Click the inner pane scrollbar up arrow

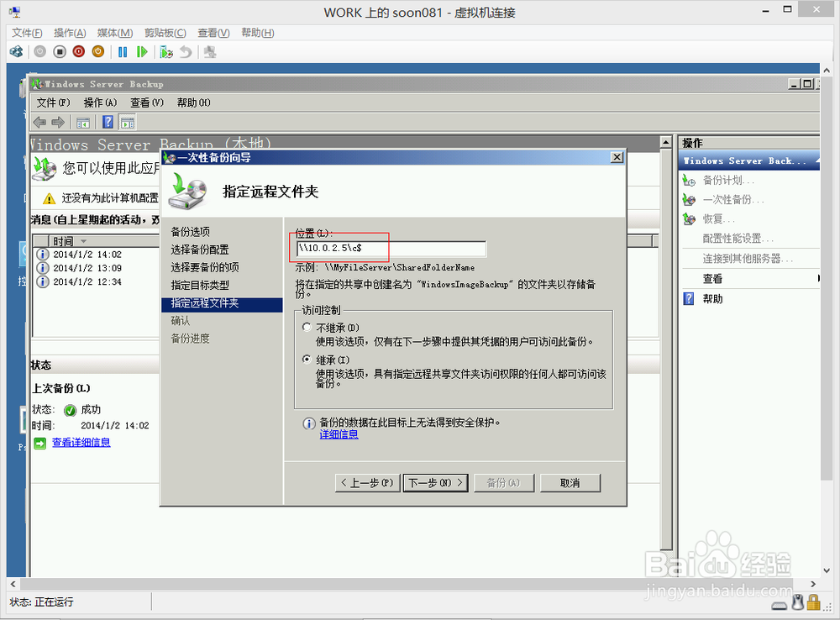665,142
